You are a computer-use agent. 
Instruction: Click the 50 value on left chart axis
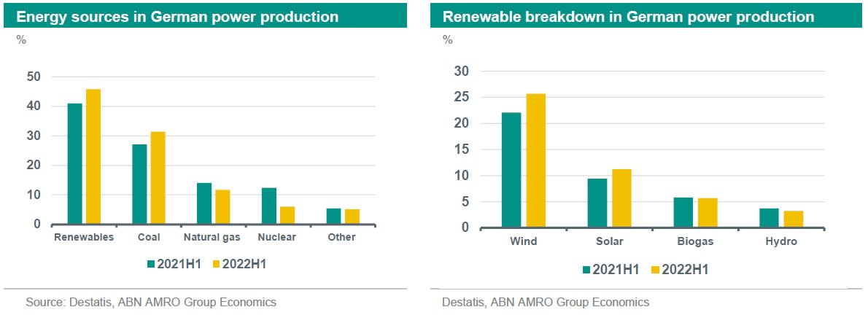(x=33, y=77)
